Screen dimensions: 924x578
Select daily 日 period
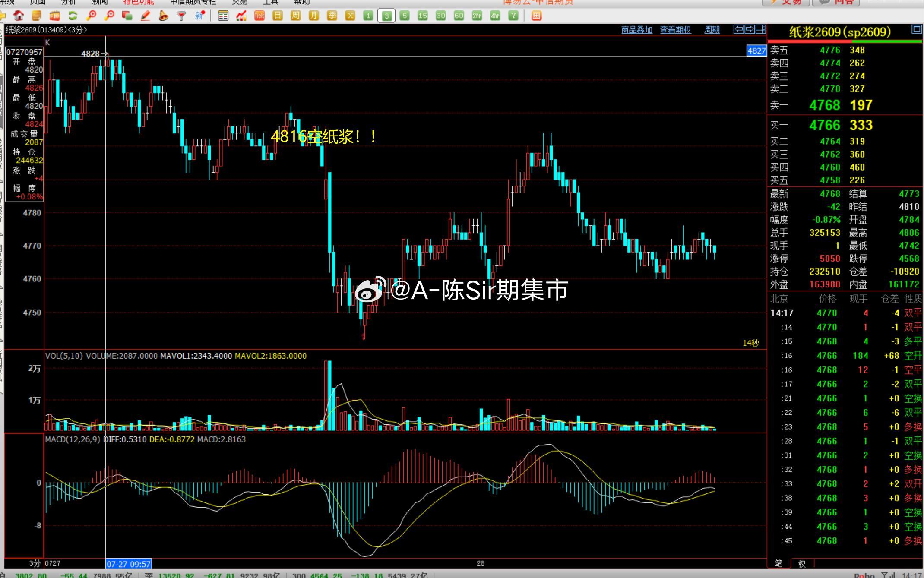278,16
